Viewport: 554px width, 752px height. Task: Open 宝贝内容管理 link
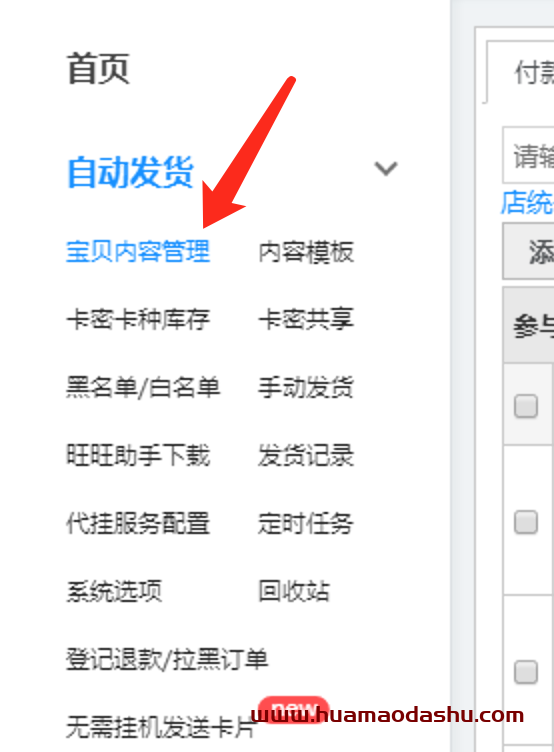[x=138, y=251]
